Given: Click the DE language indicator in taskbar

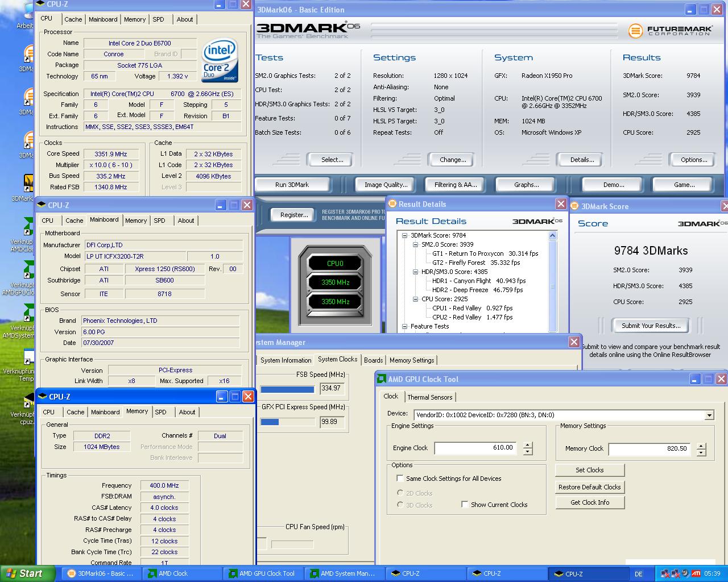Looking at the screenshot, I should [638, 574].
